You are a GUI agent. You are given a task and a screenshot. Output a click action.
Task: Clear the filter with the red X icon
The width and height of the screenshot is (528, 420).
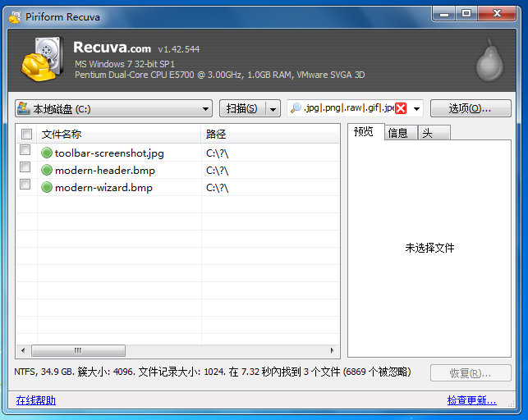pyautogui.click(x=401, y=108)
